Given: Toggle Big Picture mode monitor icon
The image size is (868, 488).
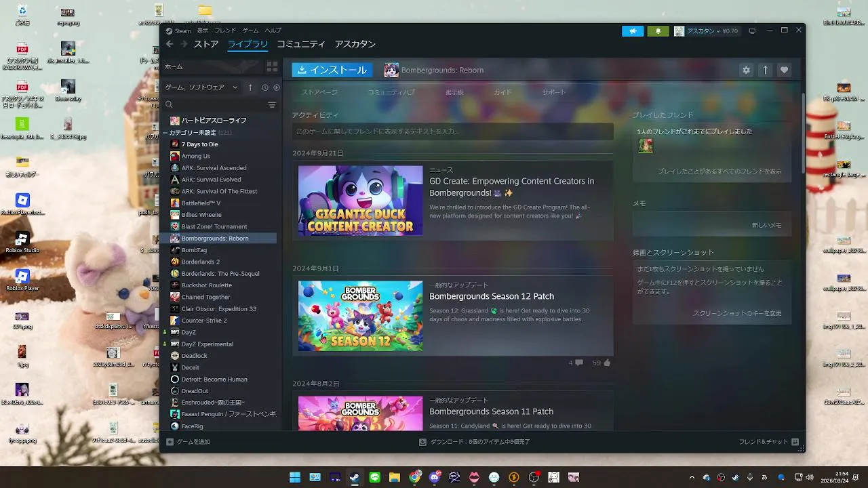Looking at the screenshot, I should pyautogui.click(x=752, y=31).
